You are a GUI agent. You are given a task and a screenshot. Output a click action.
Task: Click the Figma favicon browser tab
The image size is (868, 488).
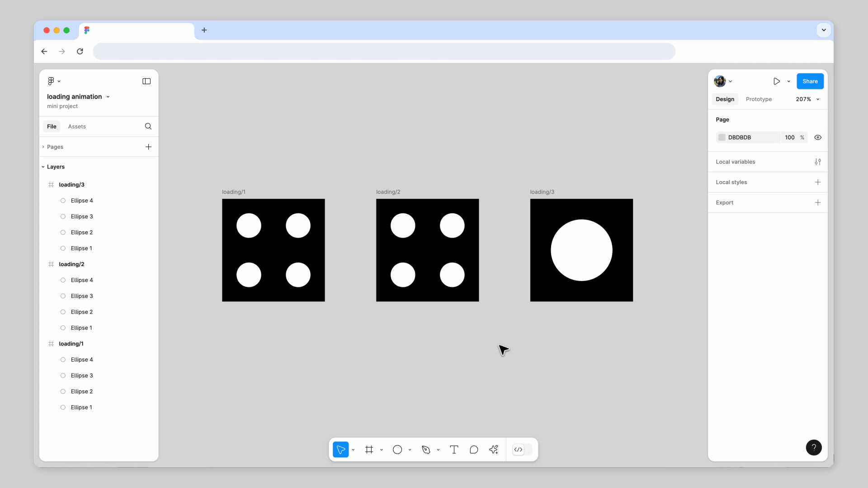click(x=137, y=30)
